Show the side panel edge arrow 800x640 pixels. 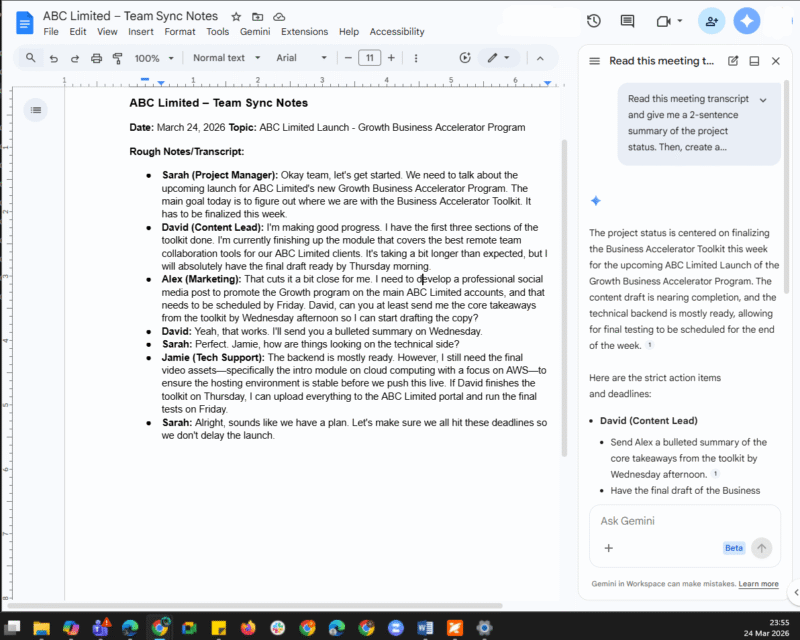click(795, 593)
